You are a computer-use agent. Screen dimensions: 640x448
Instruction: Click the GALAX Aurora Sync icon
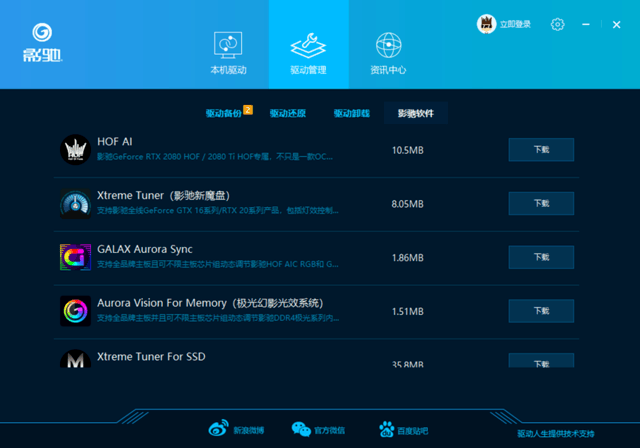tap(76, 257)
